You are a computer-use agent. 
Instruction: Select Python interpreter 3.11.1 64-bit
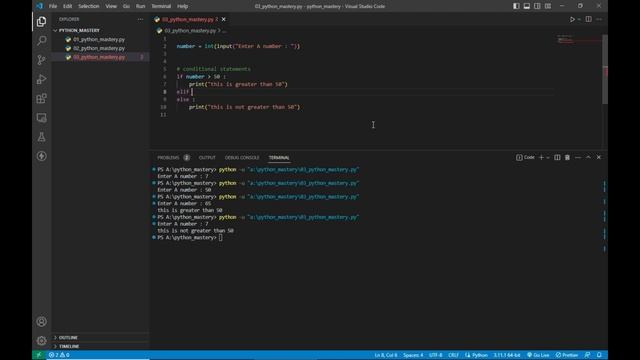click(507, 355)
